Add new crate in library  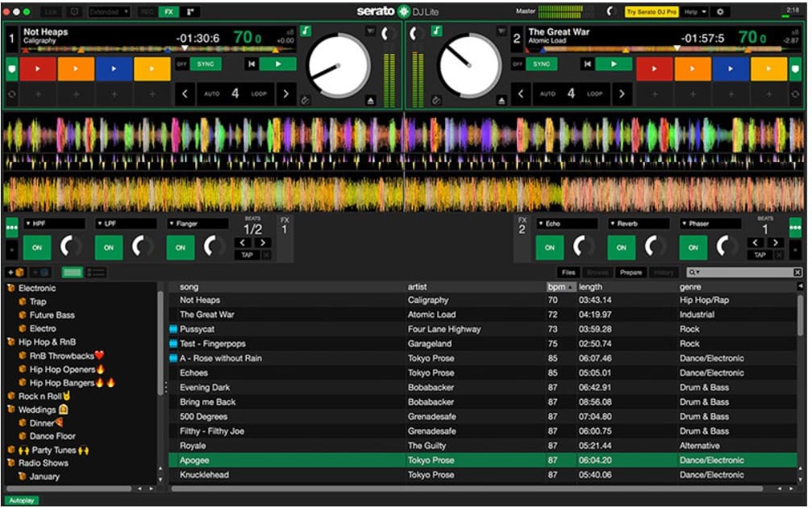[16, 273]
